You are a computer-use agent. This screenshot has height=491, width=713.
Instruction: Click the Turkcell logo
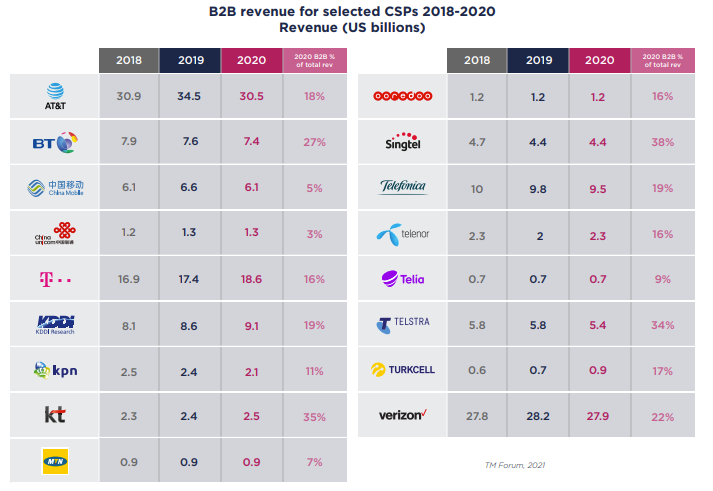pos(402,370)
